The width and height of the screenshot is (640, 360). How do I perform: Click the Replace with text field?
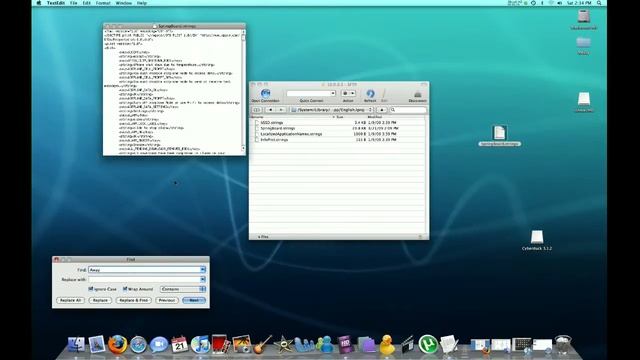tap(144, 280)
